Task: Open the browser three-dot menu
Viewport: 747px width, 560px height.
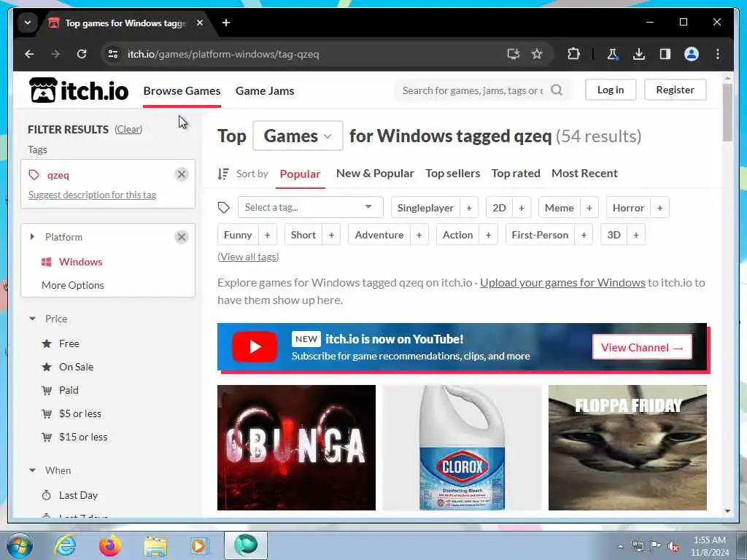Action: point(718,54)
